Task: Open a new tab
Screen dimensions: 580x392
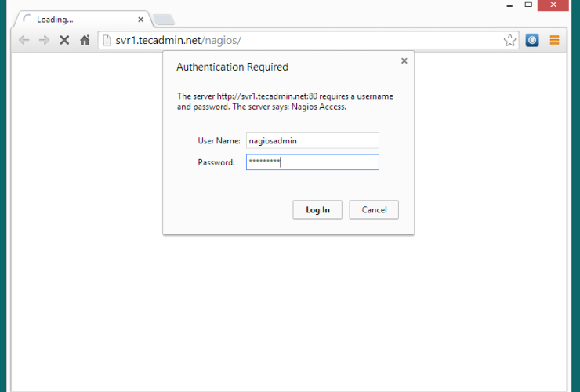Action: [x=164, y=20]
